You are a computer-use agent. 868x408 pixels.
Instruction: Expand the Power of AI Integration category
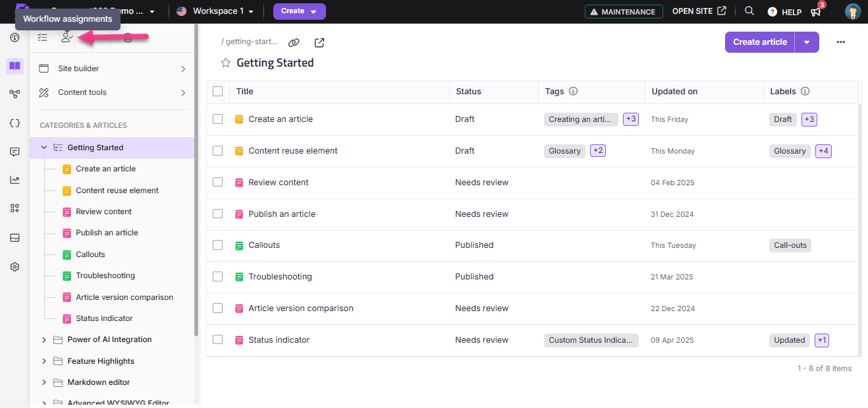44,340
